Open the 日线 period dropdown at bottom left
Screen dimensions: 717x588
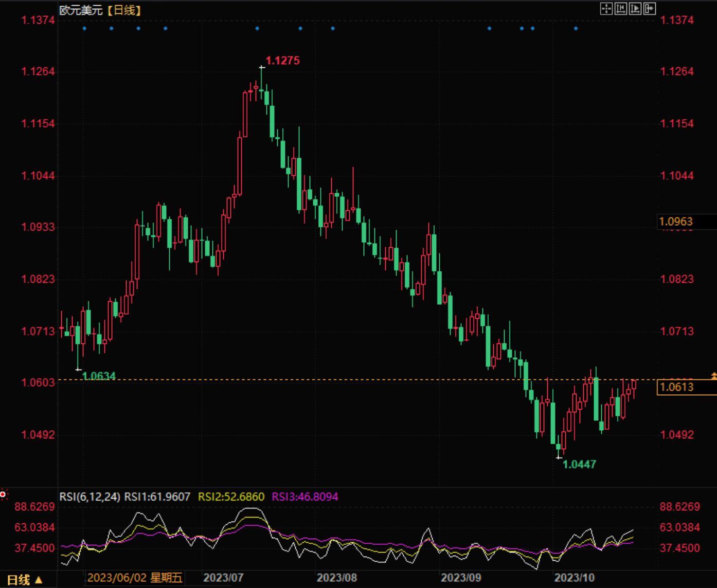tap(25, 580)
